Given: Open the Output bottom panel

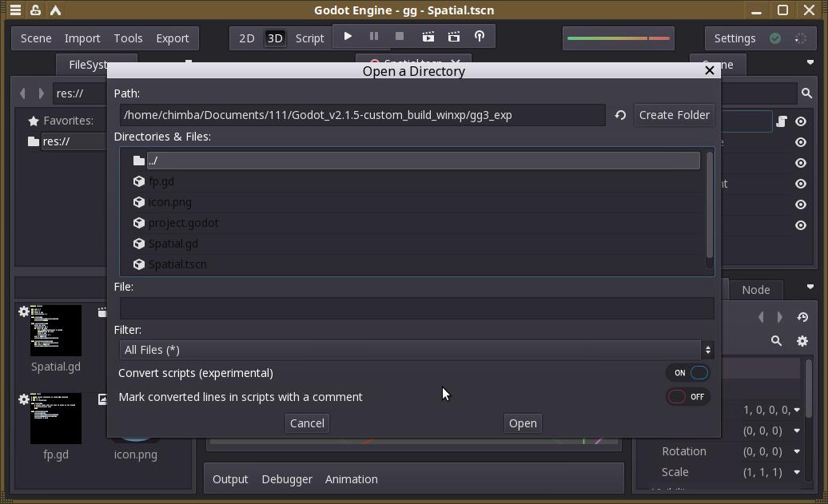Looking at the screenshot, I should [x=230, y=479].
